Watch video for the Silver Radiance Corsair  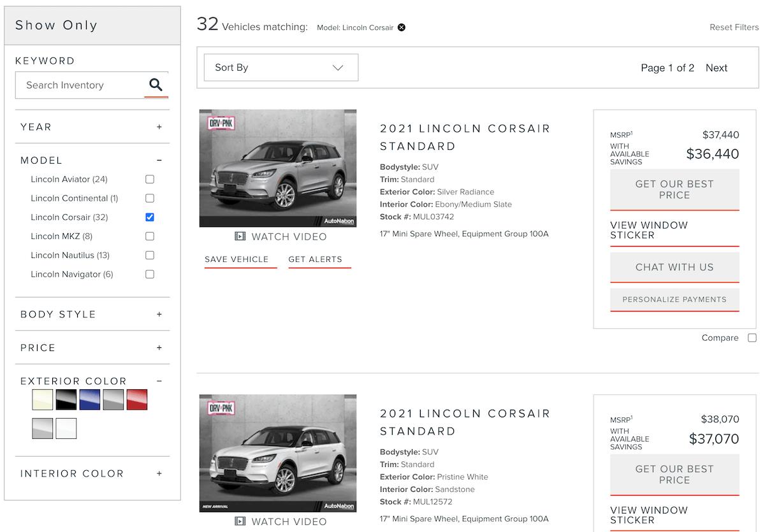coord(280,236)
